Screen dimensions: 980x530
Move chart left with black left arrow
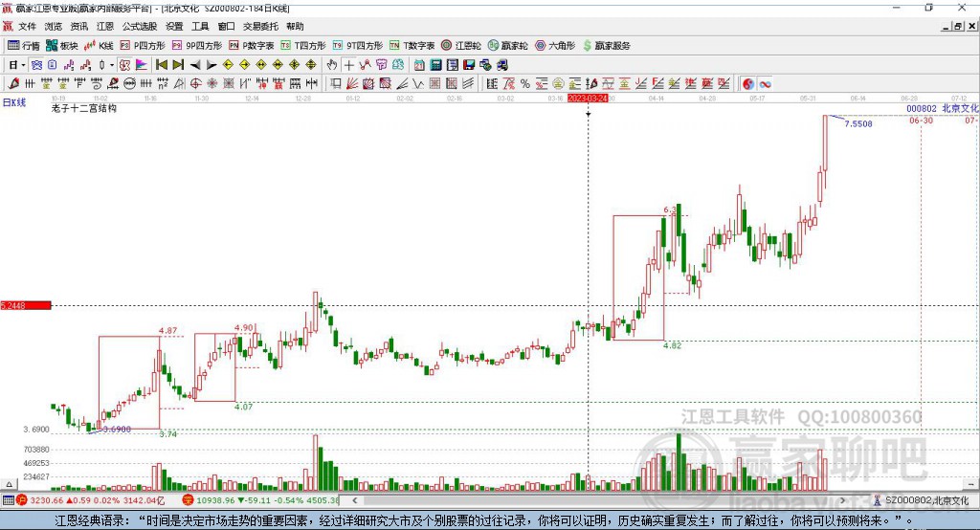[x=195, y=65]
